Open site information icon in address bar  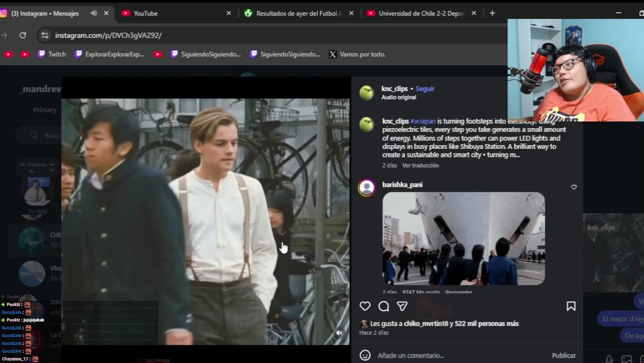tap(45, 35)
